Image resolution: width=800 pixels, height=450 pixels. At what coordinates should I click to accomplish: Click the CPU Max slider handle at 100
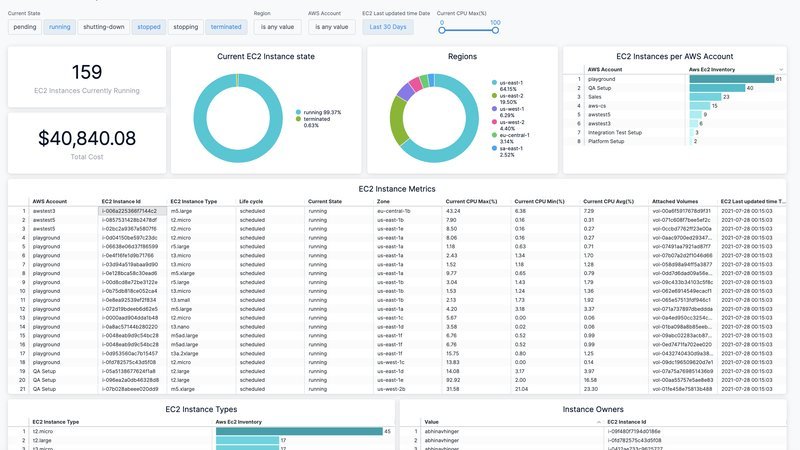click(x=496, y=30)
